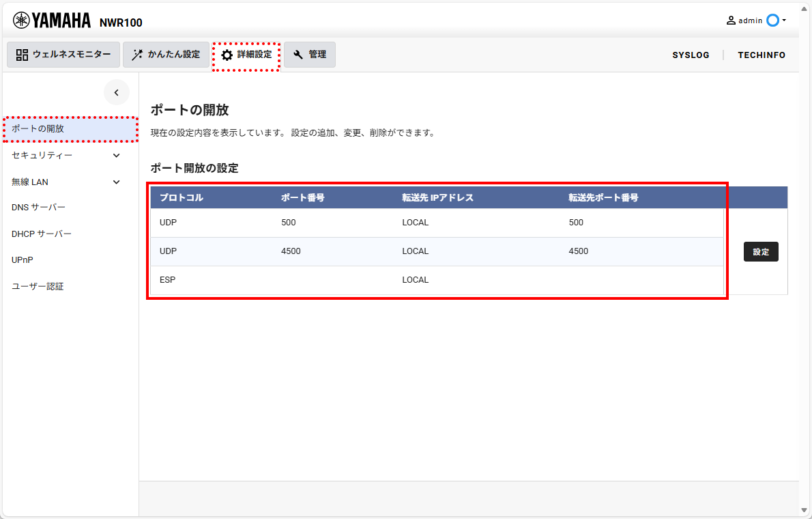Click the page scrollbar down arrow

[804, 510]
